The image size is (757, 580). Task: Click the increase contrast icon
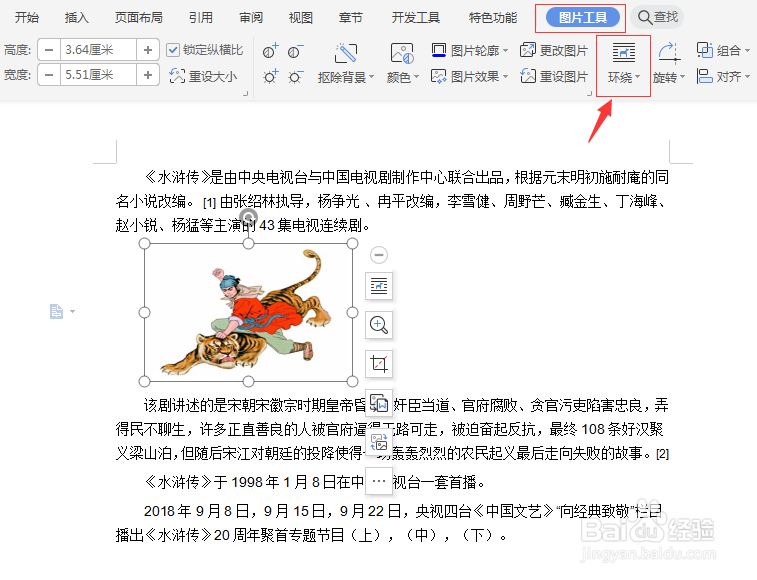pyautogui.click(x=270, y=51)
